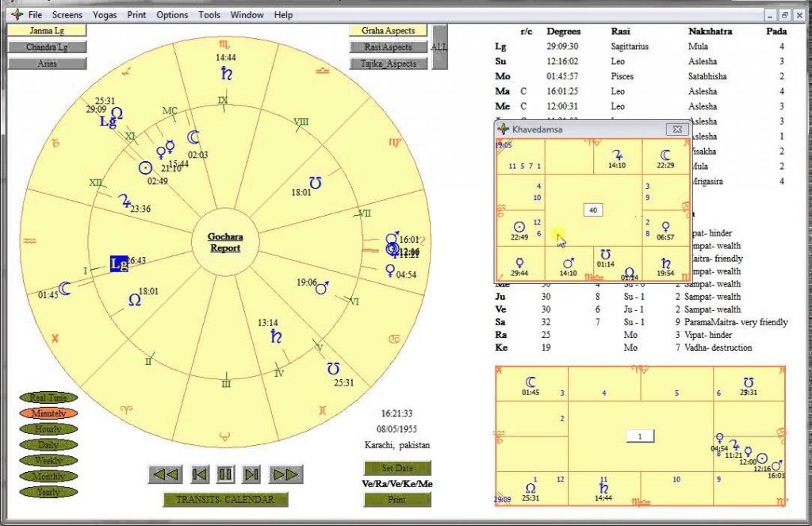Screen dimensions: 812x526
Task: Pause the transit animation icon
Action: (225, 474)
